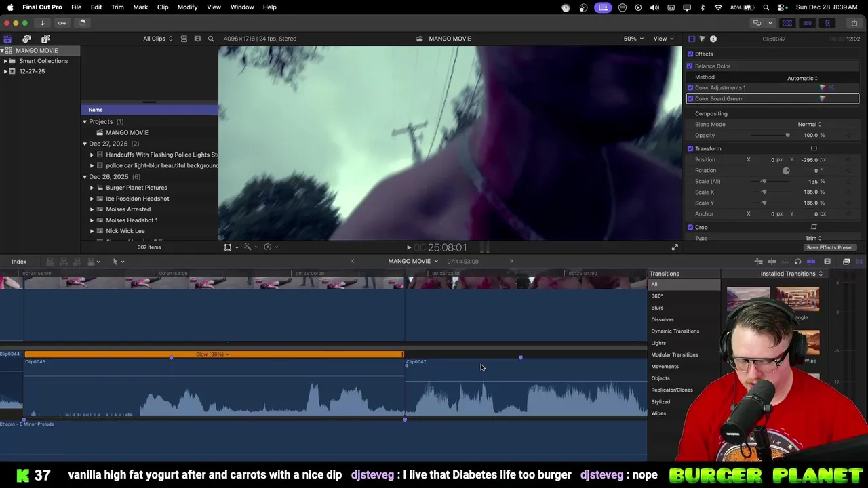Image resolution: width=868 pixels, height=488 pixels.
Task: Show Transform onscreen controls icon
Action: coord(814,148)
